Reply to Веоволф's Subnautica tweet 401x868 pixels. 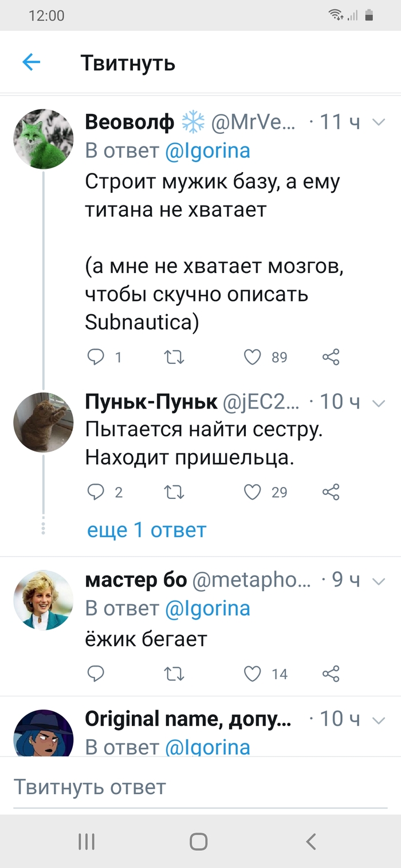pos(96,358)
